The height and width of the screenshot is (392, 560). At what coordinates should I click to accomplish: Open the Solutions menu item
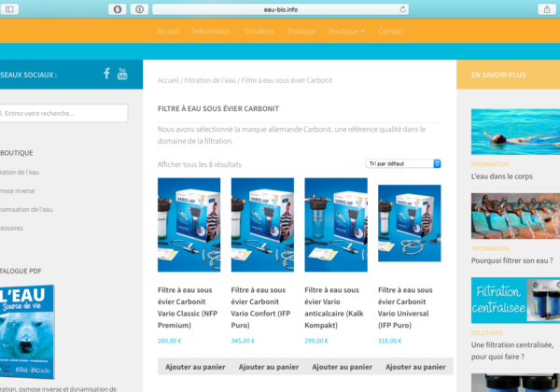259,31
